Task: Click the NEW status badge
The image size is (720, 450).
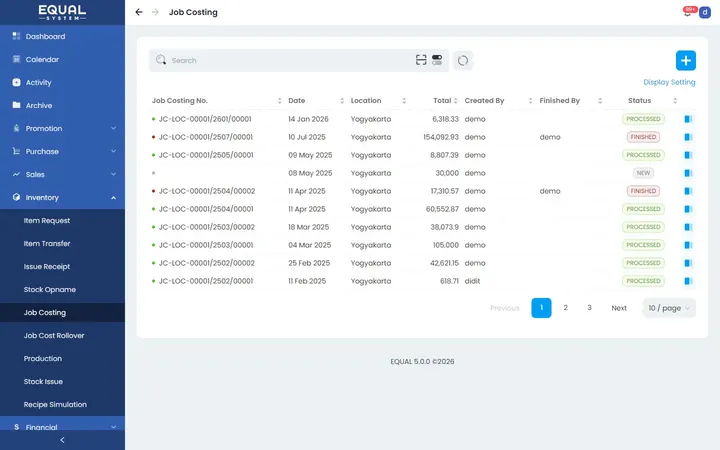Action: click(643, 173)
